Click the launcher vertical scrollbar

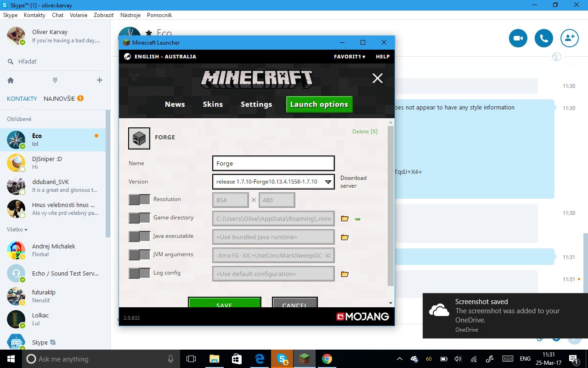[x=391, y=206]
